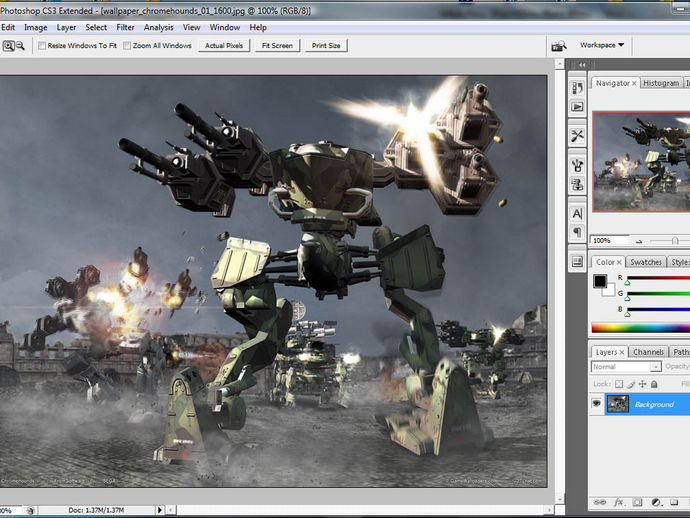Click the Actual Pixels button
The height and width of the screenshot is (518, 690).
(x=224, y=45)
